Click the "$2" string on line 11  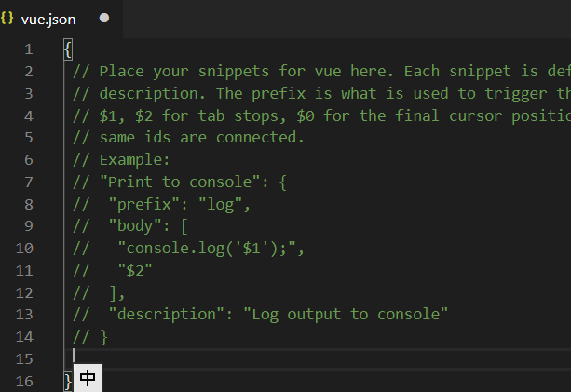(x=135, y=272)
